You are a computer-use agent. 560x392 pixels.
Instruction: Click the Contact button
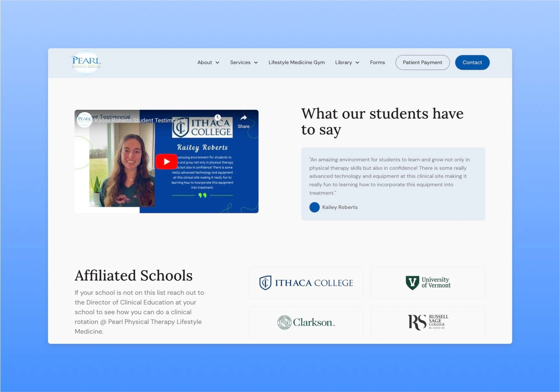coord(472,63)
